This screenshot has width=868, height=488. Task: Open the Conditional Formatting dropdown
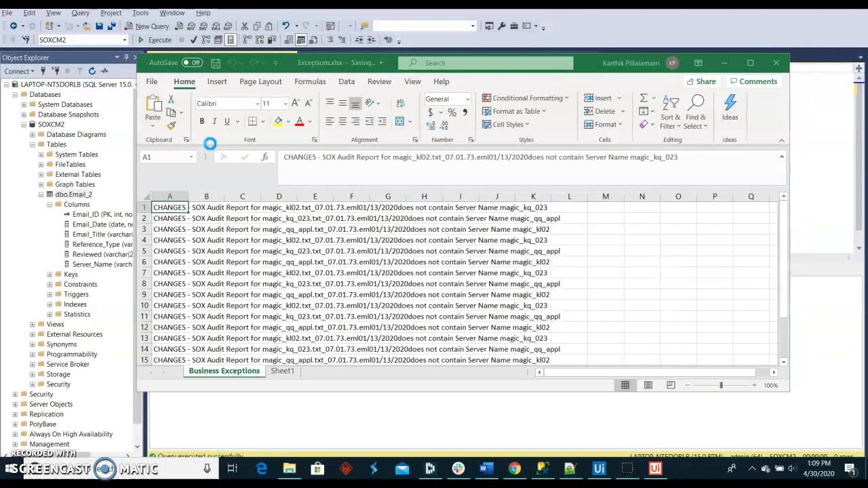pyautogui.click(x=526, y=98)
